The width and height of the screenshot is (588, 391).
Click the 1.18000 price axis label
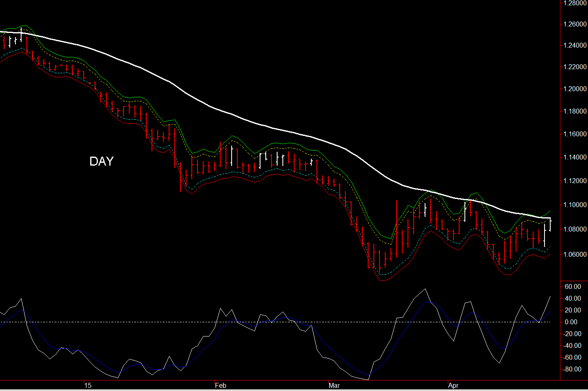pos(574,111)
